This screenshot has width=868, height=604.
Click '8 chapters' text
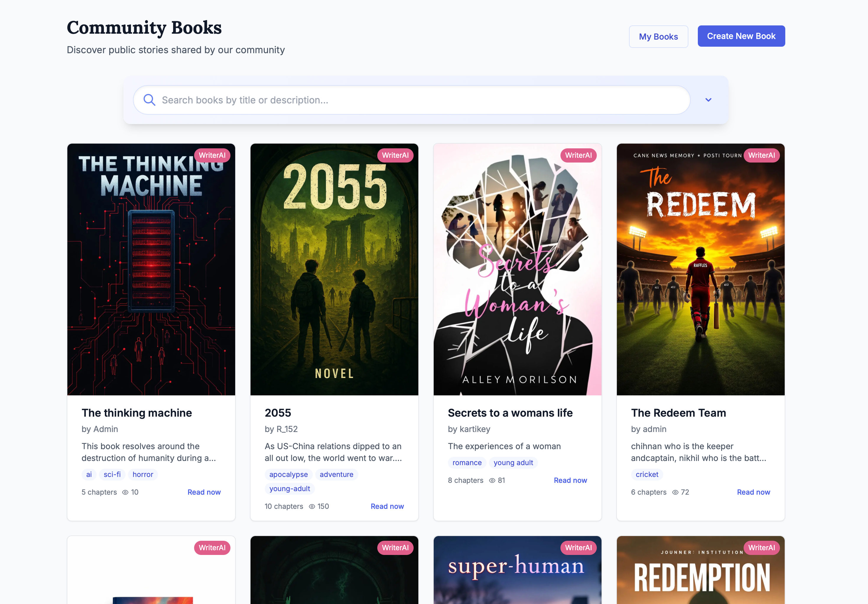[465, 480]
